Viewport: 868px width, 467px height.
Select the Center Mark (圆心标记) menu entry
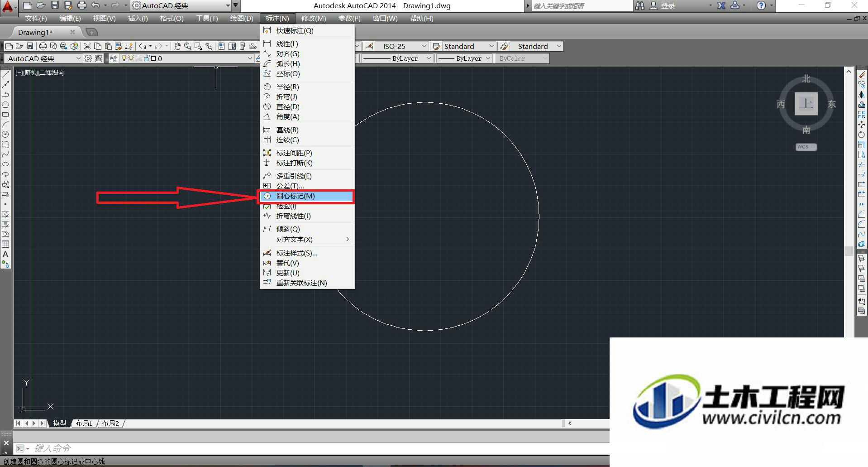coord(306,196)
